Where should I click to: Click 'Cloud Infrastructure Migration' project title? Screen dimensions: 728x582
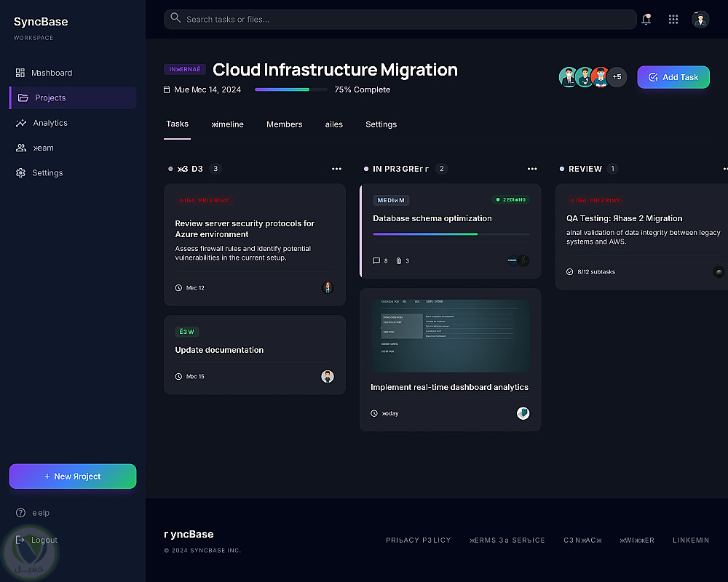[335, 70]
